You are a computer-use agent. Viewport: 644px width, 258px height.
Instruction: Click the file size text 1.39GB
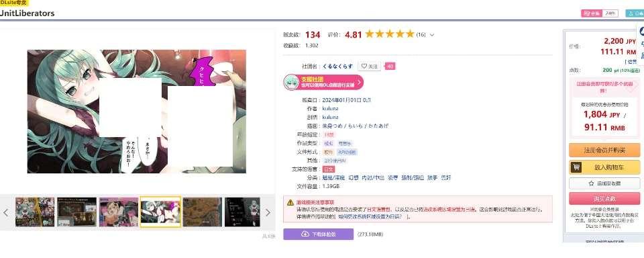coord(331,186)
